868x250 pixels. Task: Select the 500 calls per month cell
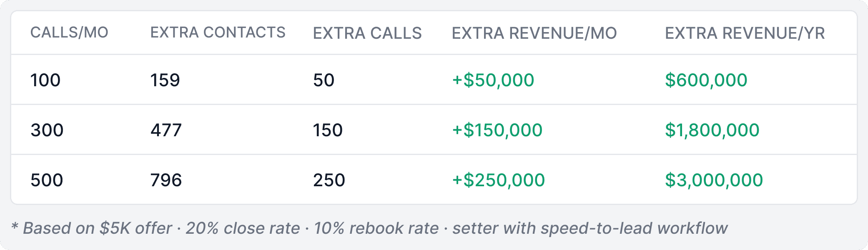point(47,180)
